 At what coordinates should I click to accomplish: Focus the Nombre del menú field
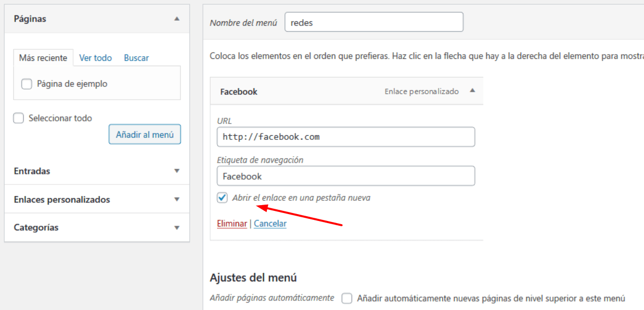(374, 22)
